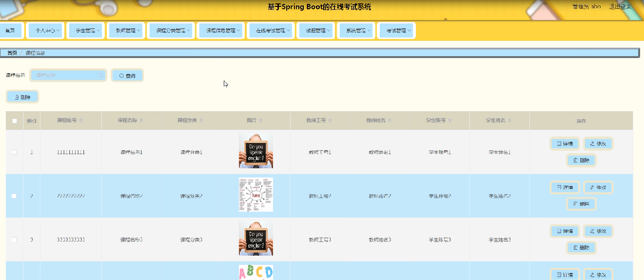Select course number 1111111111 cell

point(71,152)
